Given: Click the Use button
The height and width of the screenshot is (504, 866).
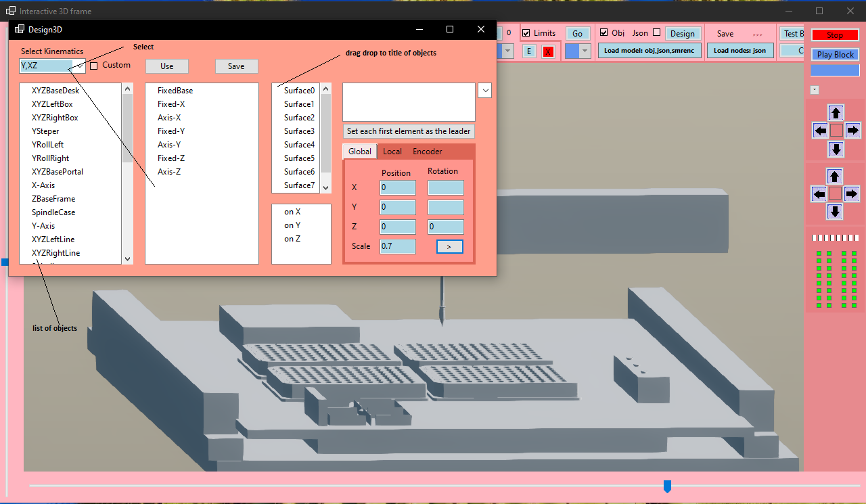Looking at the screenshot, I should [167, 66].
